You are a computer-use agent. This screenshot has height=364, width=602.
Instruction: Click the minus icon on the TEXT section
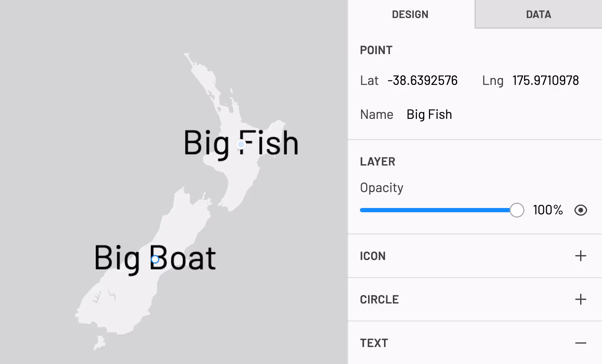(x=580, y=343)
